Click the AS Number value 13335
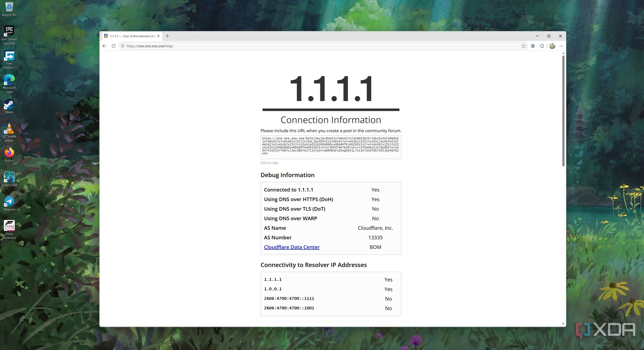This screenshot has width=644, height=350. [375, 237]
